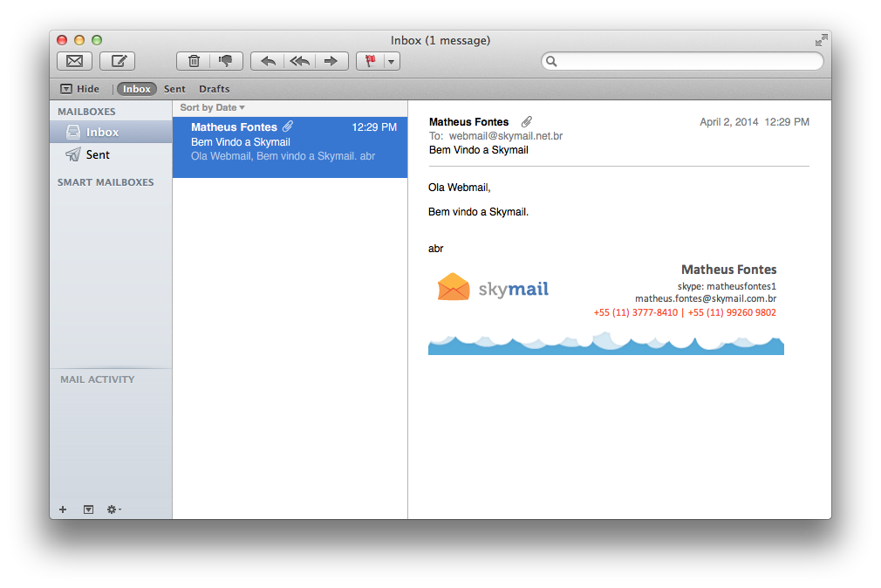Screen dimensions: 881x588
Task: Click the Reply All double-arrow icon
Action: click(299, 61)
